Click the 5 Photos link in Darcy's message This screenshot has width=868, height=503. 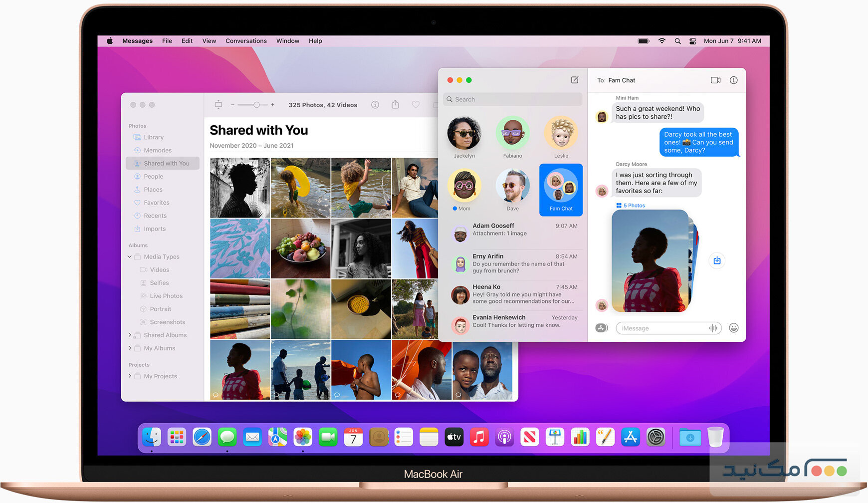[630, 205]
